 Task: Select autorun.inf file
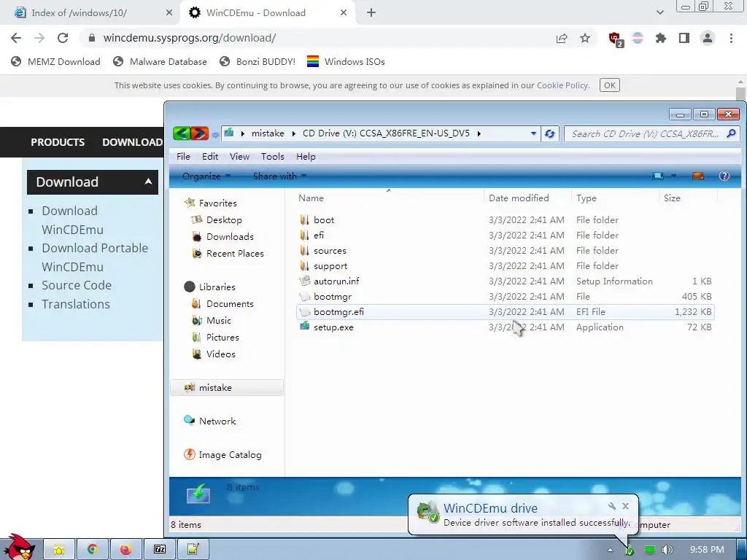click(336, 281)
